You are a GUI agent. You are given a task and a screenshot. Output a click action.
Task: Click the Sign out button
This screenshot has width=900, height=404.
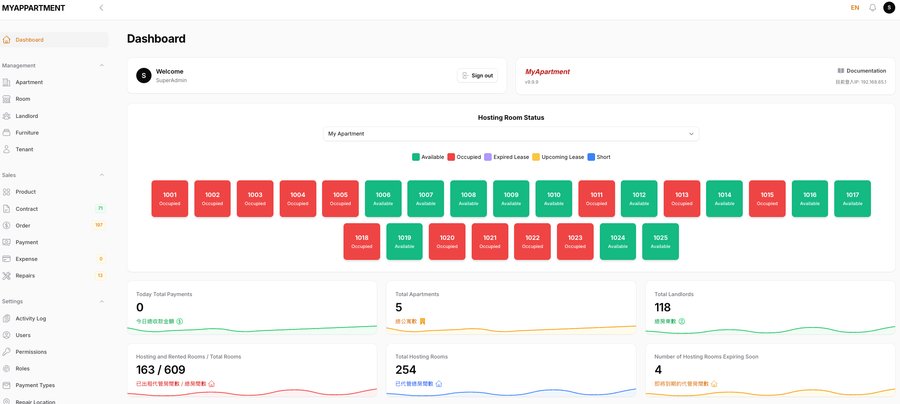point(477,75)
